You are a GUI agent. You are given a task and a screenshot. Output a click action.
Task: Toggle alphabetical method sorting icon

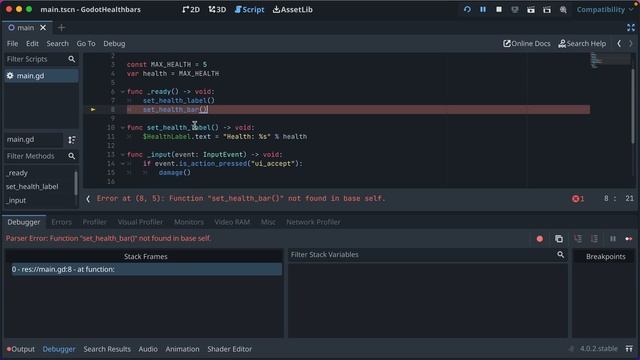72,140
